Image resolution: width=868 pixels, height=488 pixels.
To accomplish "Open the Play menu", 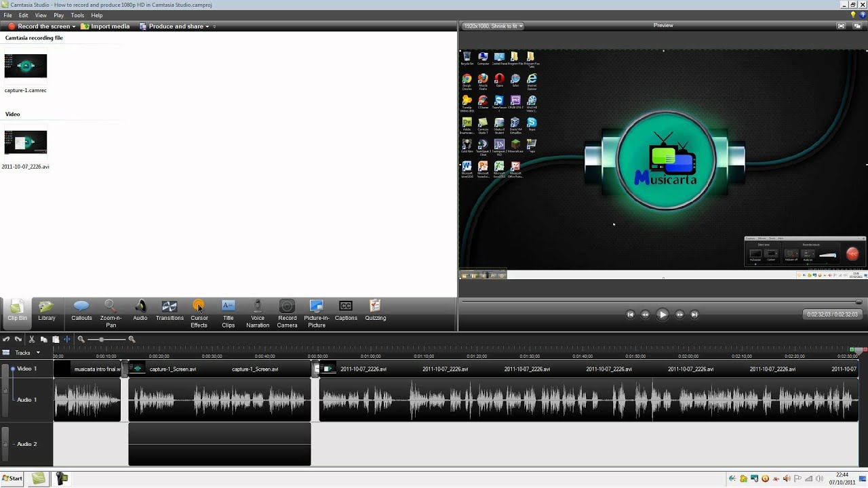I will point(59,15).
